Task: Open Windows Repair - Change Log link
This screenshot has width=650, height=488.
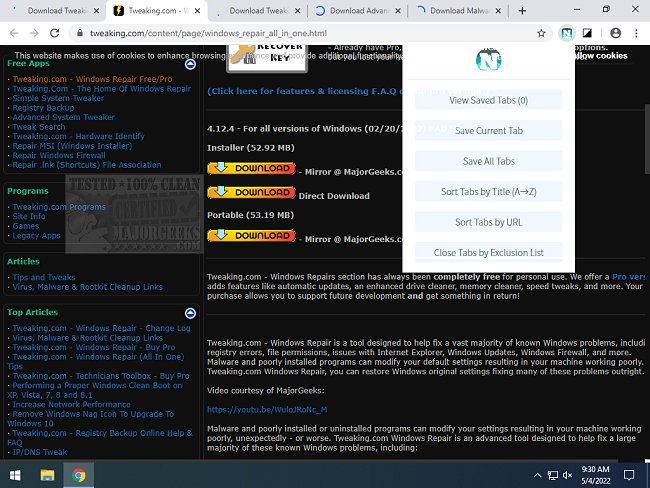Action: coord(101,328)
